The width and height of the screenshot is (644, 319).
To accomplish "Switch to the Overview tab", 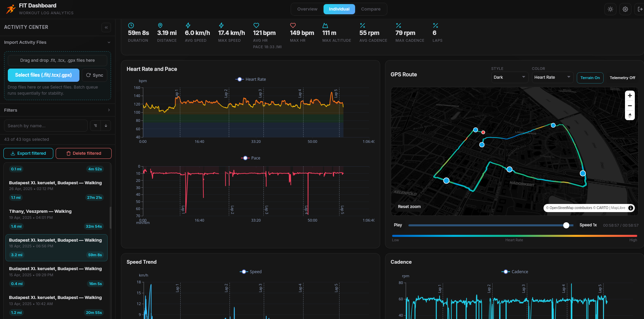I will (x=307, y=9).
